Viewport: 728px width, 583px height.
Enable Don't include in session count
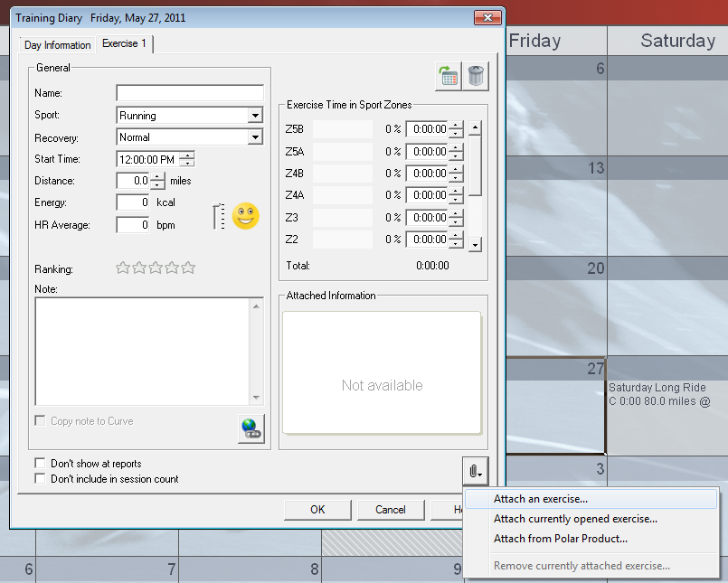coord(41,478)
